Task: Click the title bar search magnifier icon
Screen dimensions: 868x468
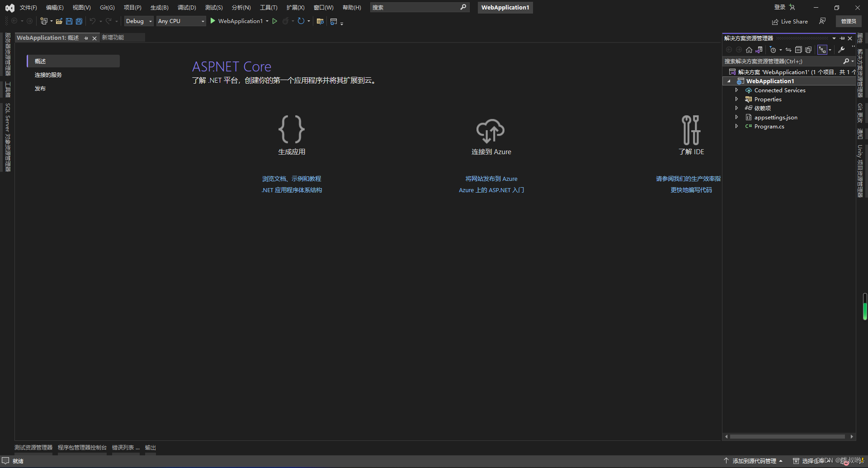Action: [x=463, y=7]
